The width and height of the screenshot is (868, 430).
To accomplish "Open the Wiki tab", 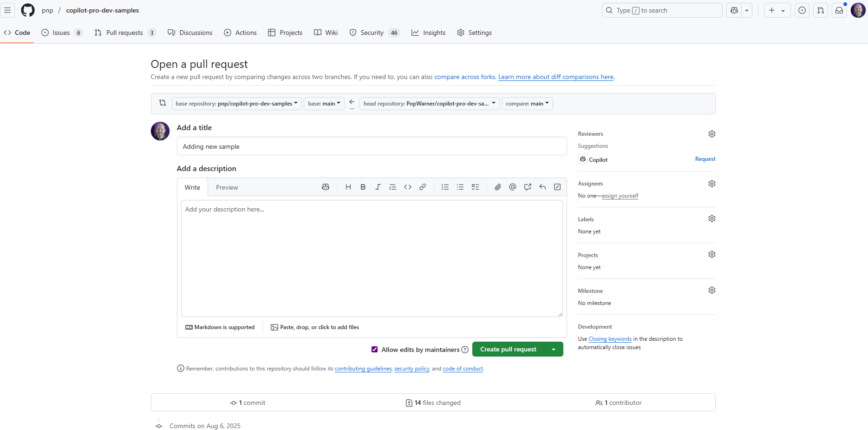I will tap(326, 33).
